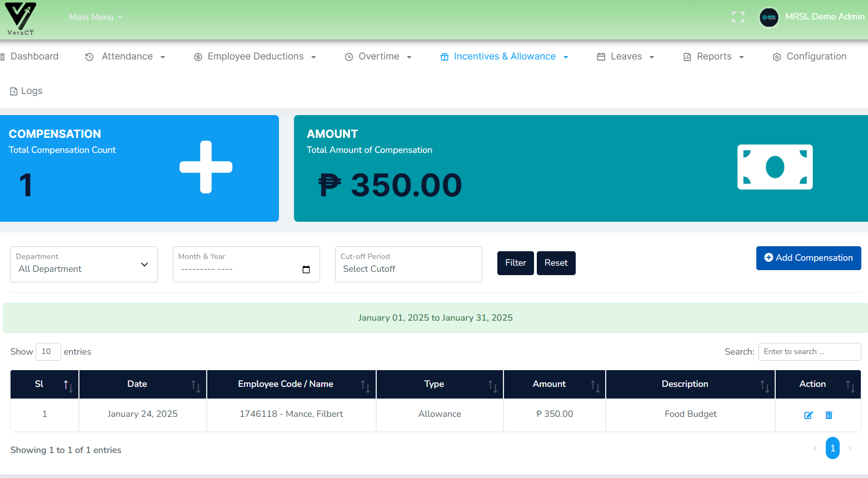Click the edit pencil icon for Filbert Mance
The width and height of the screenshot is (868, 478).
[809, 415]
